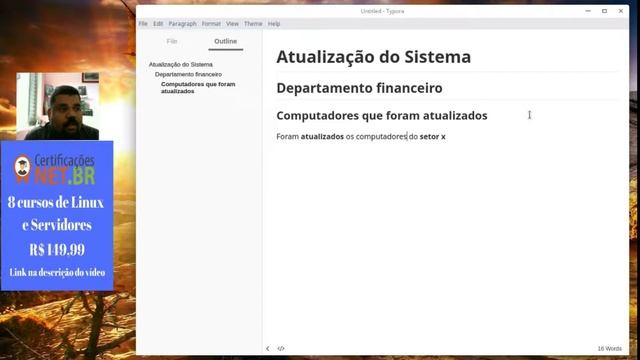Viewport: 640px width, 360px height.
Task: Collapse the sidebar with the arrow icon
Action: pyautogui.click(x=268, y=349)
